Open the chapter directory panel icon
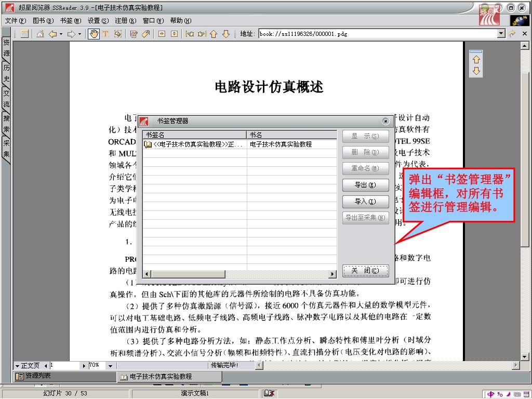 click(24, 34)
